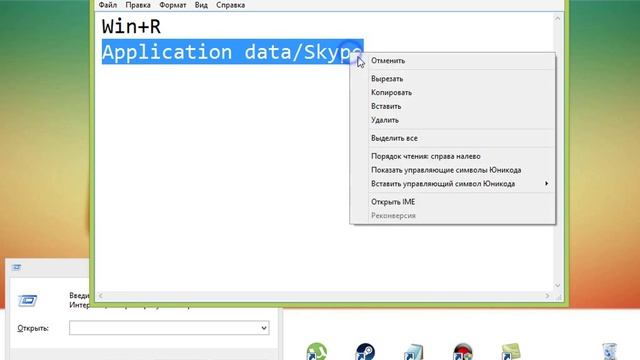Choose Выделить все from context menu
Viewport: 640px width, 360px height.
click(x=452, y=138)
